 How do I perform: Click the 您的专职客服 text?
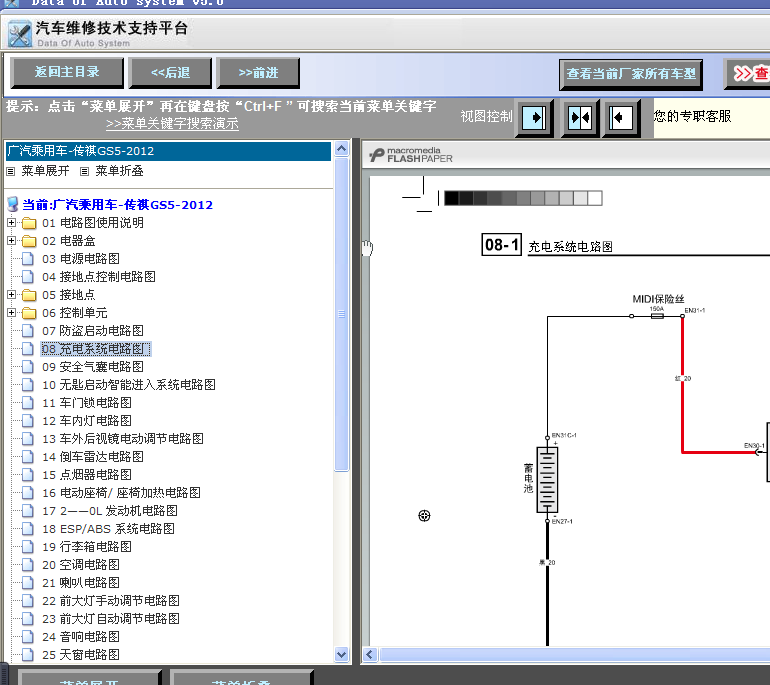692,116
